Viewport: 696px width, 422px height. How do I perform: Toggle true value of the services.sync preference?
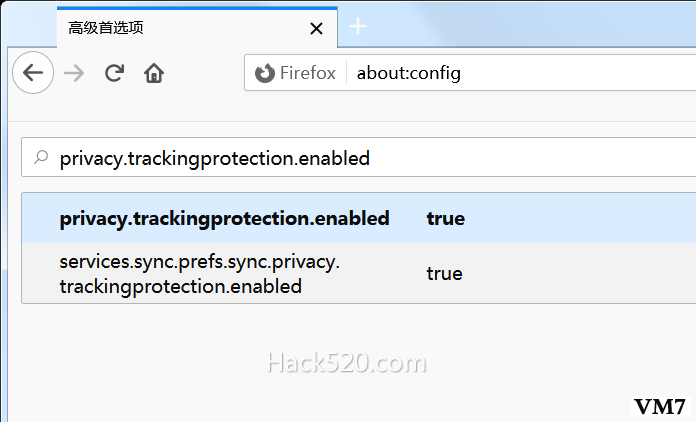[x=444, y=273]
